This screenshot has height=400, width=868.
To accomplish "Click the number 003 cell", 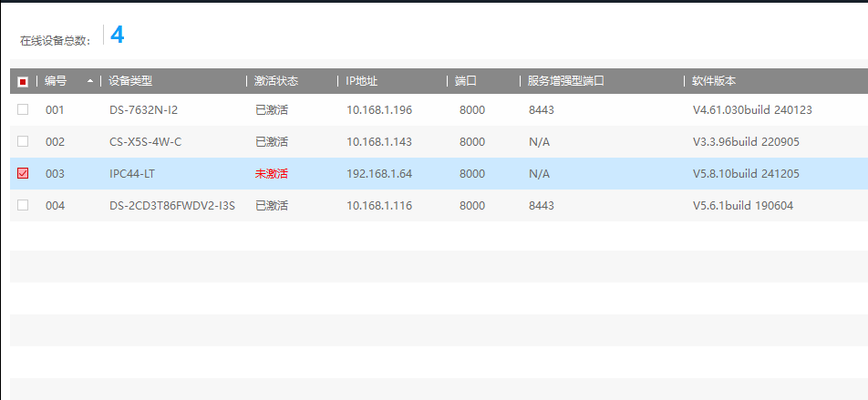I will (x=55, y=174).
